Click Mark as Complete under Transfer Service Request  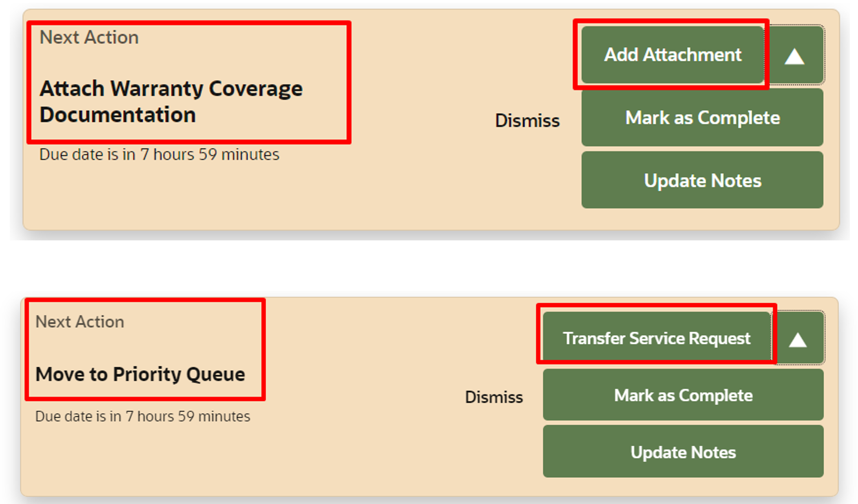click(683, 395)
